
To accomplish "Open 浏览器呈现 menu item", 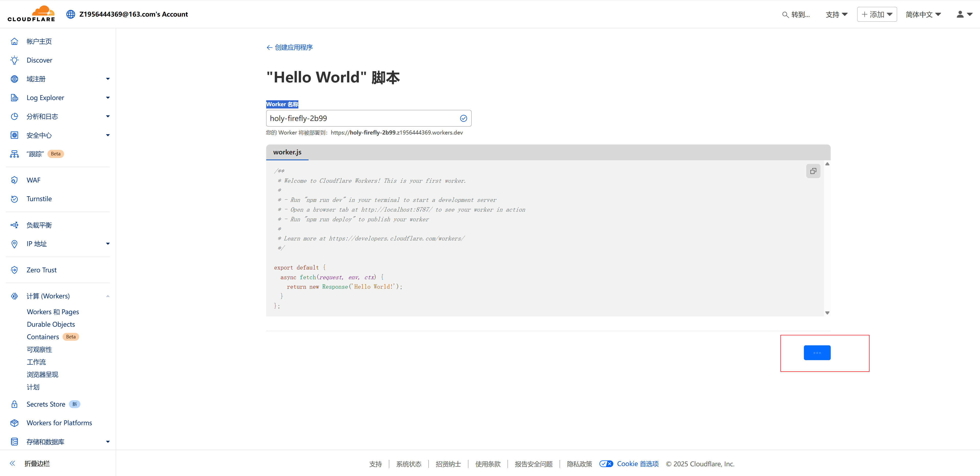I will coord(43,375).
